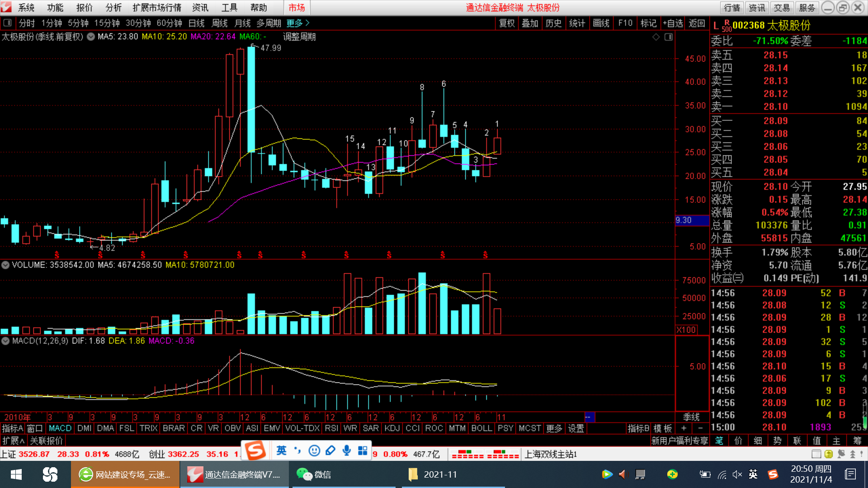
Task: Select the KDJ indicator tab
Action: (392, 428)
